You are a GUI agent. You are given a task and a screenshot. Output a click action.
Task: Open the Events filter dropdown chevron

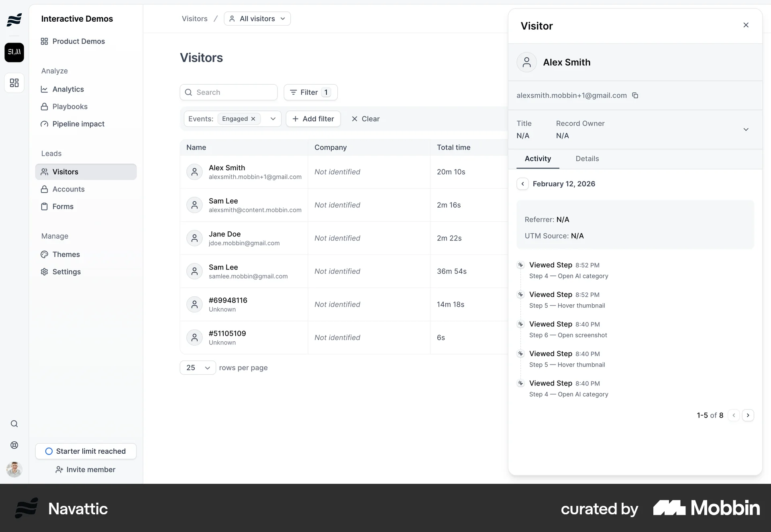coord(273,119)
